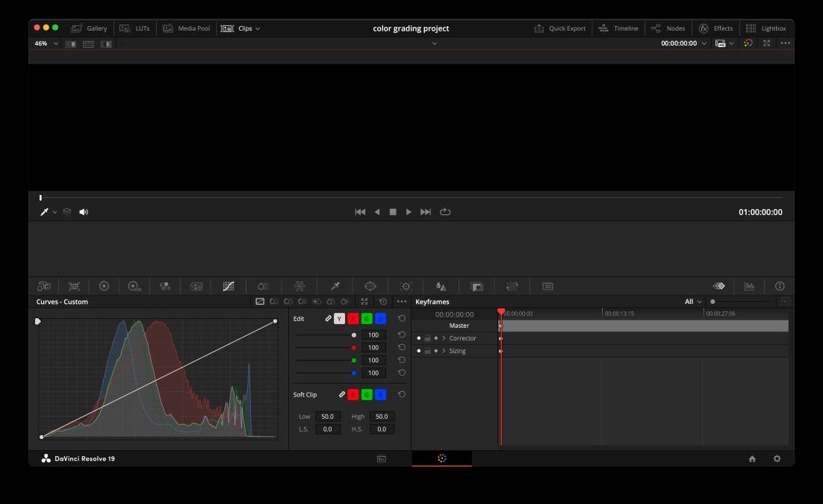Open the All keyframes filter dropdown
Screen dimensions: 823x504
point(691,301)
